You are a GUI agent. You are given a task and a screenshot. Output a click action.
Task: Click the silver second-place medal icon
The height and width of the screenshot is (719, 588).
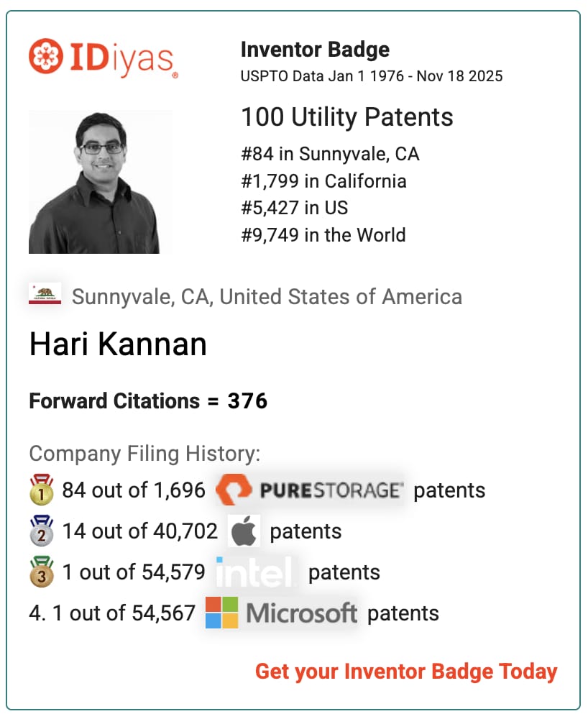pyautogui.click(x=41, y=531)
